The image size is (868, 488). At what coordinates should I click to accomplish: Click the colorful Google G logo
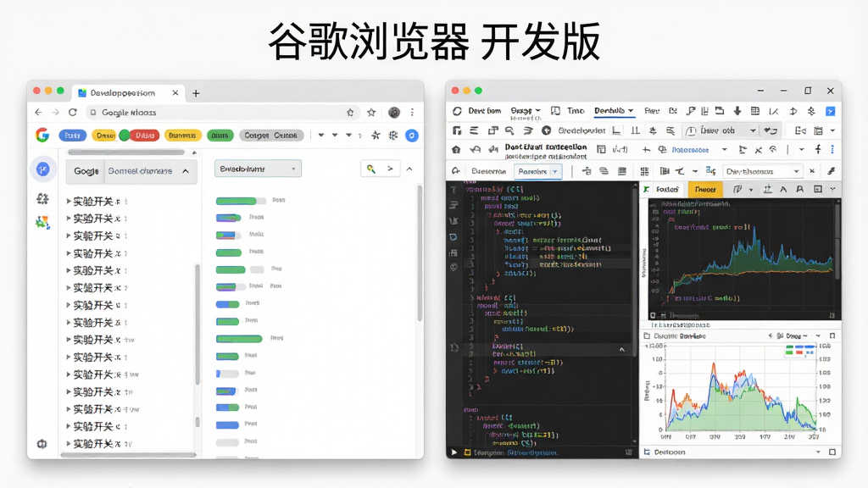click(42, 135)
